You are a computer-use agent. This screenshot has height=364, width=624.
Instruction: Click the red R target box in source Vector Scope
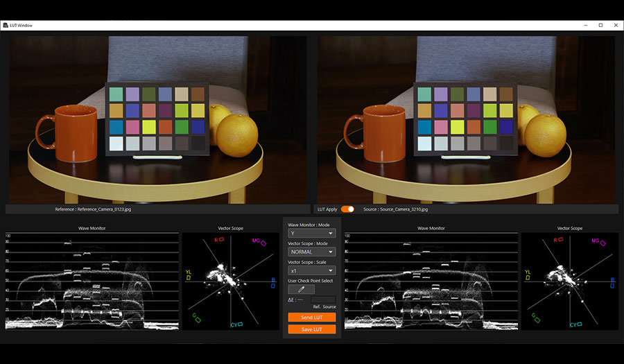coord(560,239)
